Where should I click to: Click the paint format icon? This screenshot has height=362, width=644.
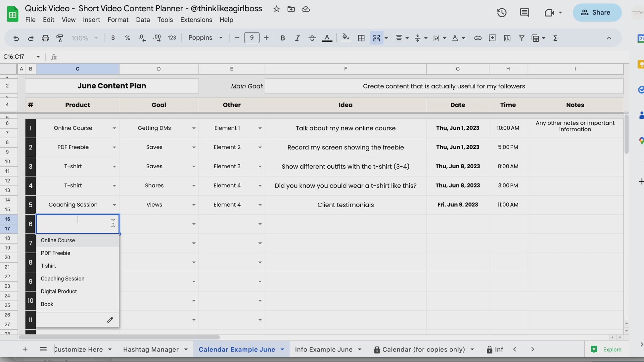coord(60,38)
